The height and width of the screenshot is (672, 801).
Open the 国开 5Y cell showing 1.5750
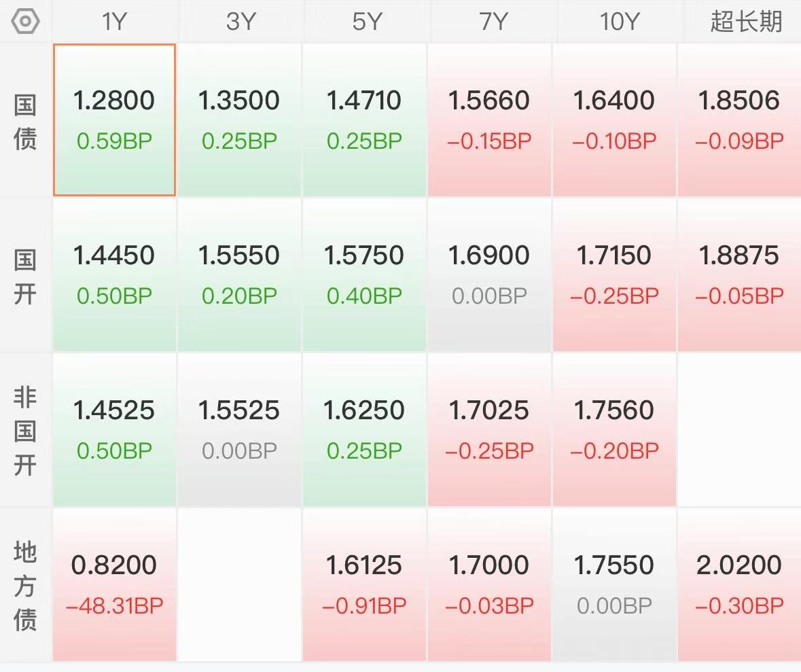[364, 275]
